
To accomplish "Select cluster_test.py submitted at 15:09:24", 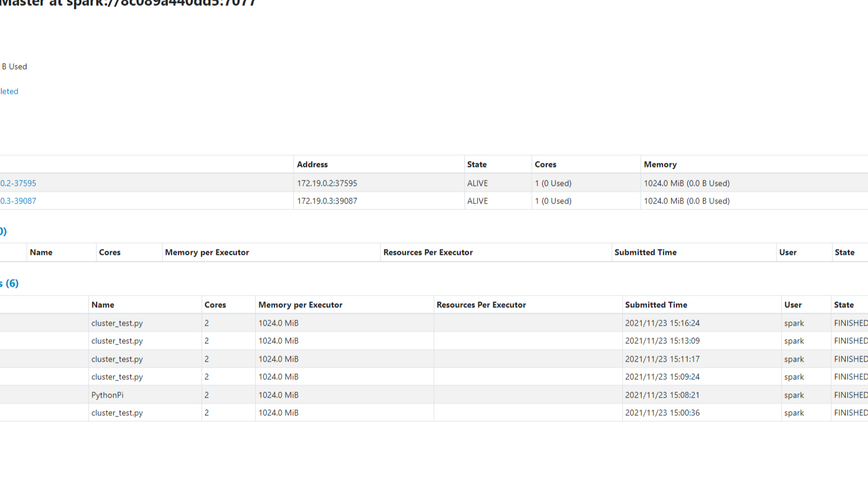I will 117,377.
